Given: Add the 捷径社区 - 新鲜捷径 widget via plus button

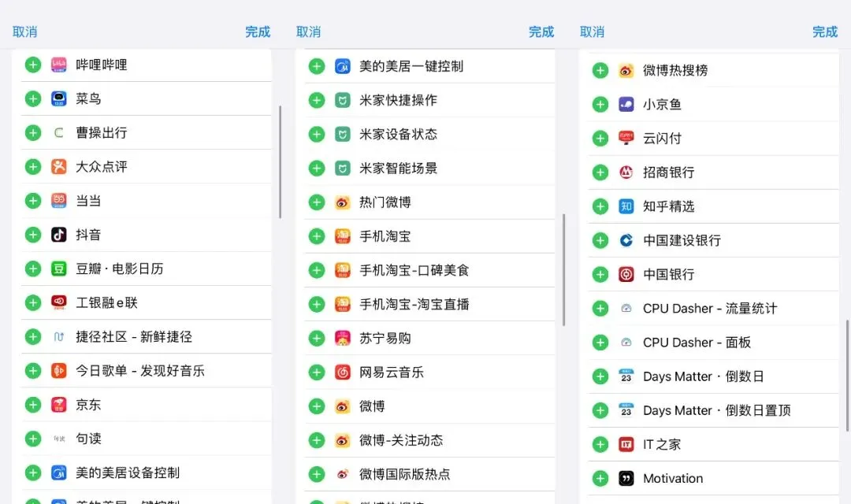Looking at the screenshot, I should click(x=33, y=337).
